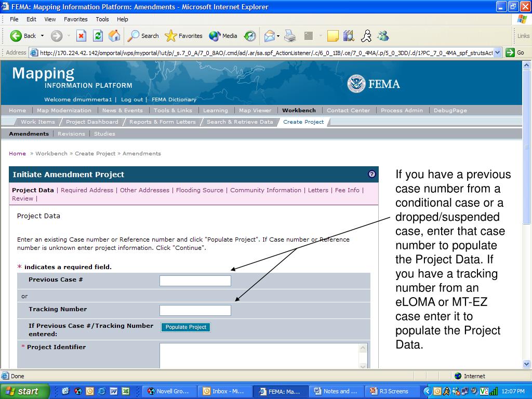Open the View menu
Screen dimensions: 532x399
click(x=50, y=19)
